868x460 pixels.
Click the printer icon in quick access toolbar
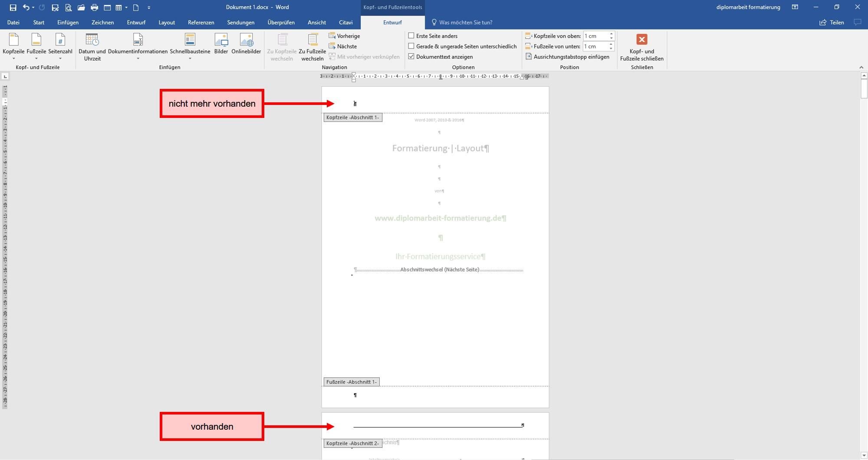(x=94, y=7)
